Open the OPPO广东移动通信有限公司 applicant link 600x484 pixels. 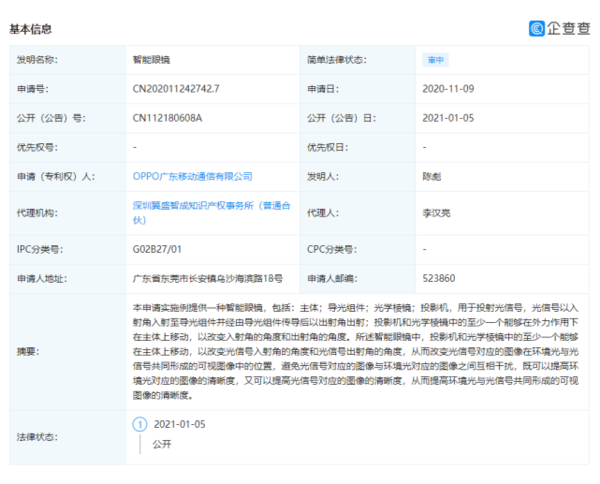tap(192, 176)
